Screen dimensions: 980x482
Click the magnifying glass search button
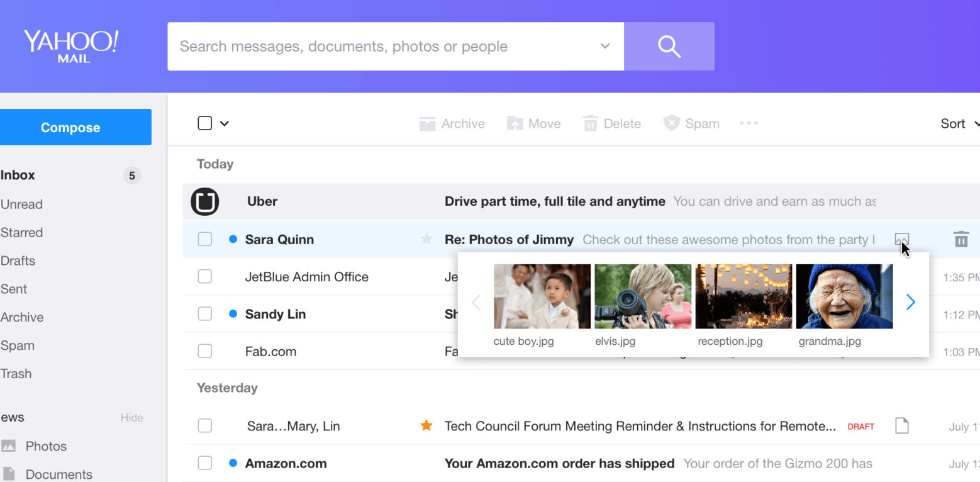tap(669, 47)
